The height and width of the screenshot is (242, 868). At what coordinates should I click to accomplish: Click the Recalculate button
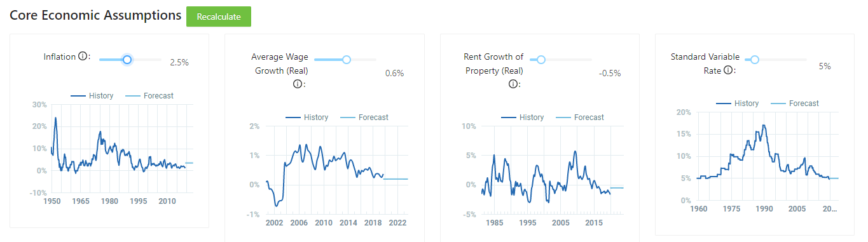(219, 17)
